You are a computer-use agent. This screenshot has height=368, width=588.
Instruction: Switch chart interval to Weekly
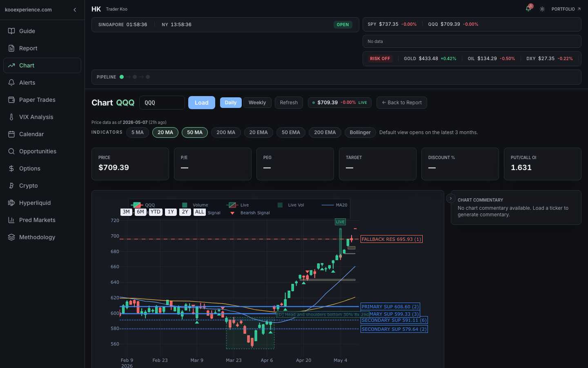pyautogui.click(x=257, y=103)
